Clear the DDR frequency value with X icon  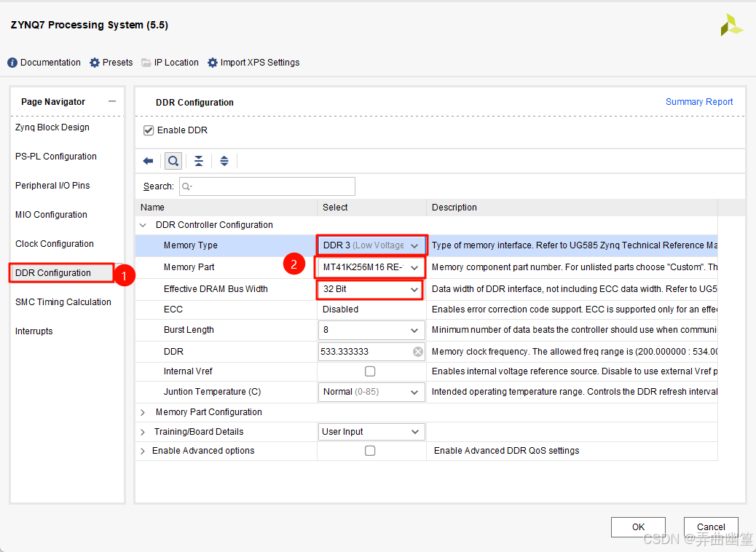click(418, 352)
